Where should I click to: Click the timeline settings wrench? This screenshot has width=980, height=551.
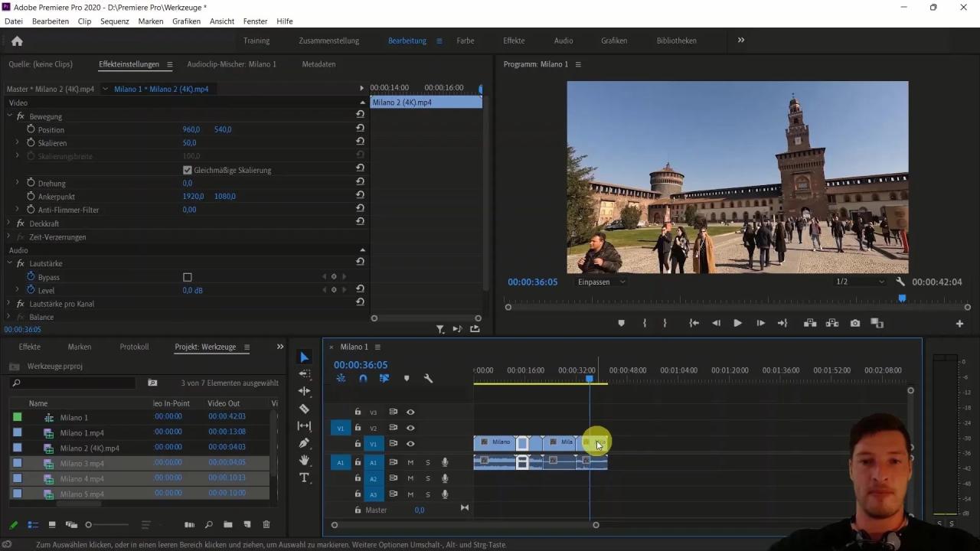pyautogui.click(x=428, y=378)
